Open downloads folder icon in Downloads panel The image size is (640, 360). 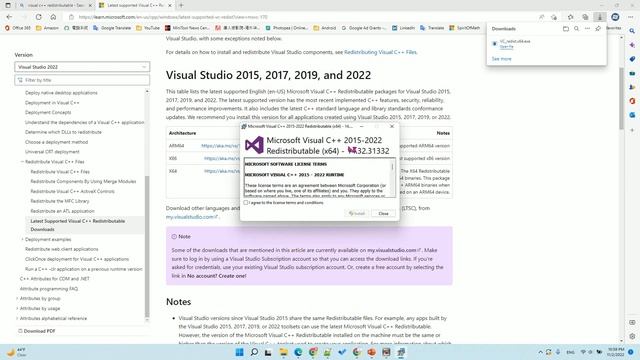(566, 29)
